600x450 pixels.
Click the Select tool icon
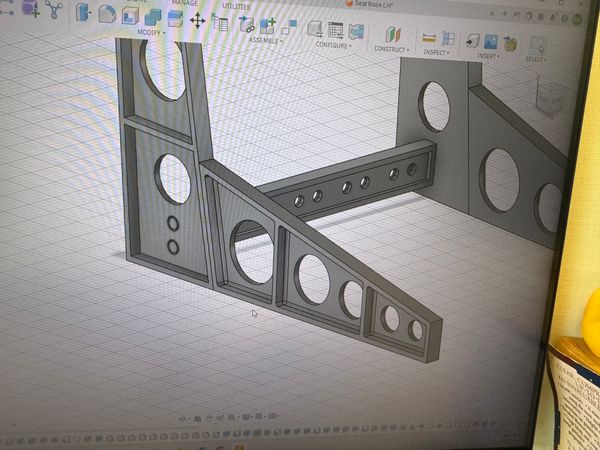pyautogui.click(x=537, y=46)
